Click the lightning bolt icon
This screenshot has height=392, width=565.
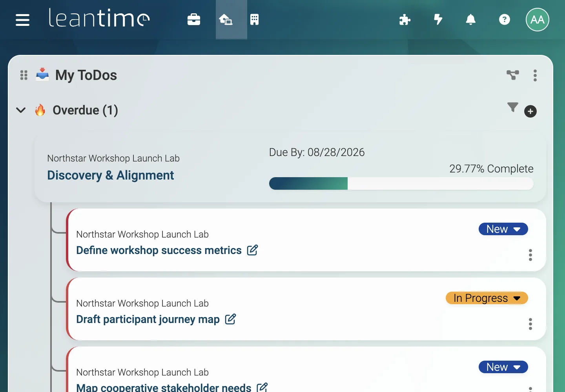(x=438, y=20)
